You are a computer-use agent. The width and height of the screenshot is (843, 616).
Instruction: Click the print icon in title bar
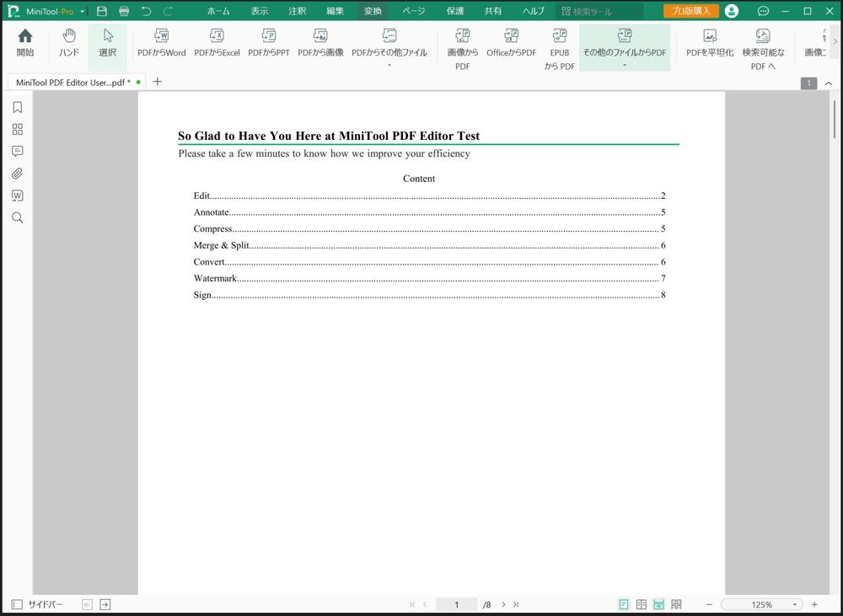[x=124, y=11]
